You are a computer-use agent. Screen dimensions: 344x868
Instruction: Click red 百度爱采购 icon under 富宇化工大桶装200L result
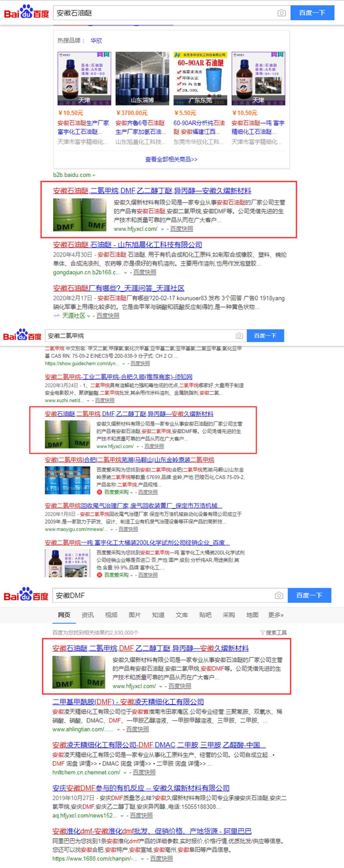pos(100,575)
